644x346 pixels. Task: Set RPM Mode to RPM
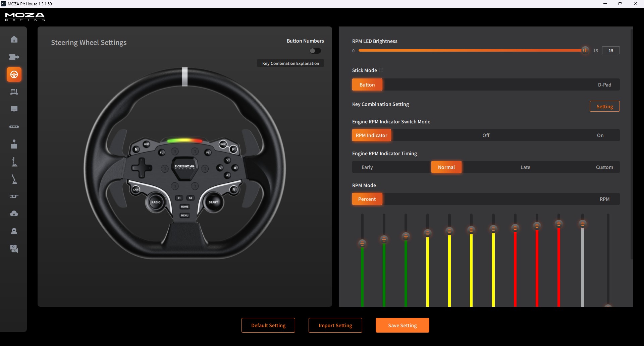tap(604, 199)
